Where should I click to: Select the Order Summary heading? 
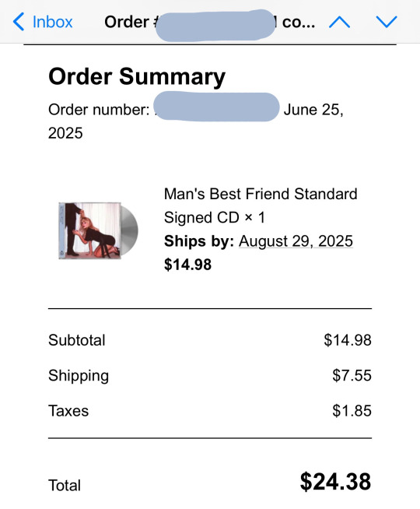point(137,76)
